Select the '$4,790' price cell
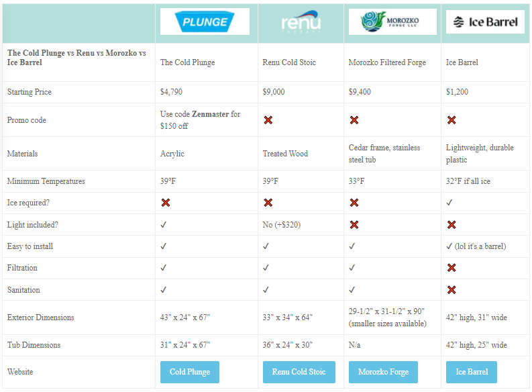This screenshot has width=532, height=392. coord(171,92)
